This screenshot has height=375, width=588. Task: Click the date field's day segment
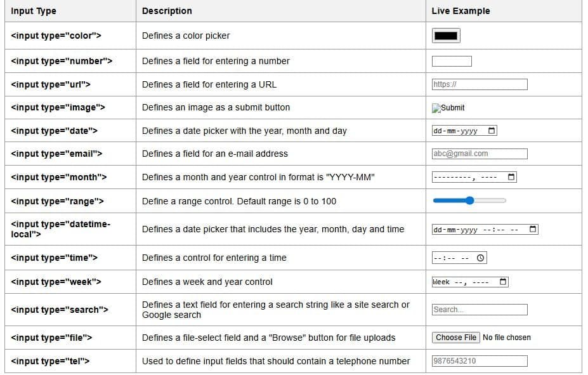(436, 130)
